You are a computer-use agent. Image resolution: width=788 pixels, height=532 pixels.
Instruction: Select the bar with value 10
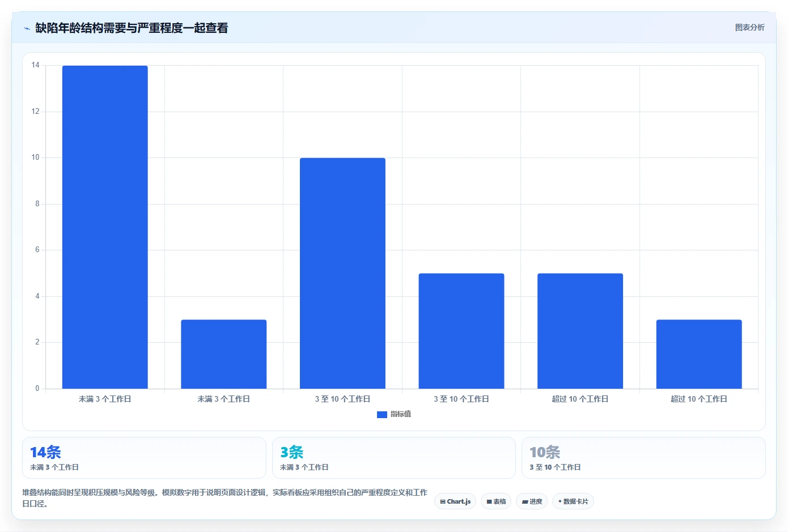[x=342, y=273]
